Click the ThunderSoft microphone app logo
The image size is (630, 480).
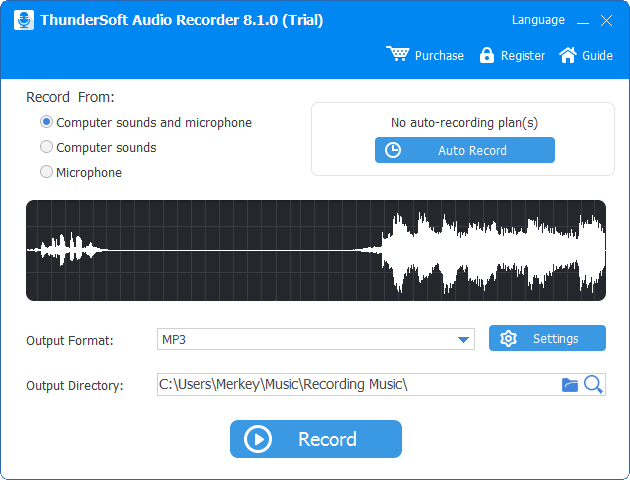(x=24, y=20)
